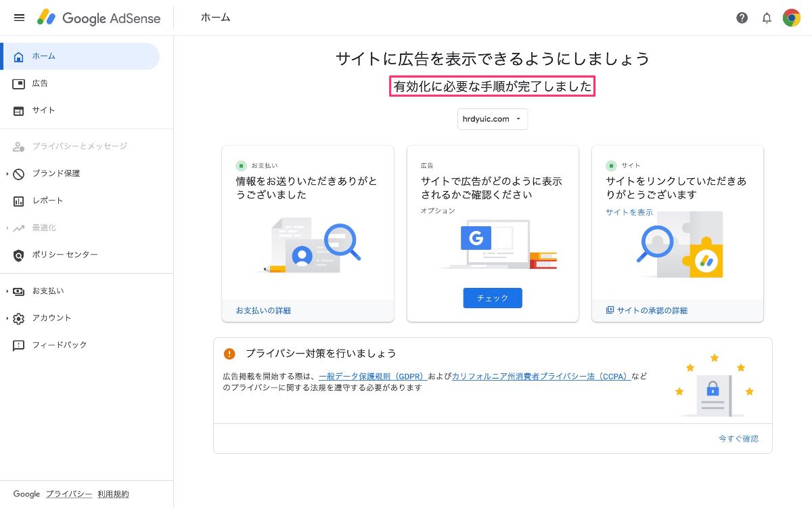
Task: Click the プライバシー対策を行いましょう title
Action: [x=321, y=354]
